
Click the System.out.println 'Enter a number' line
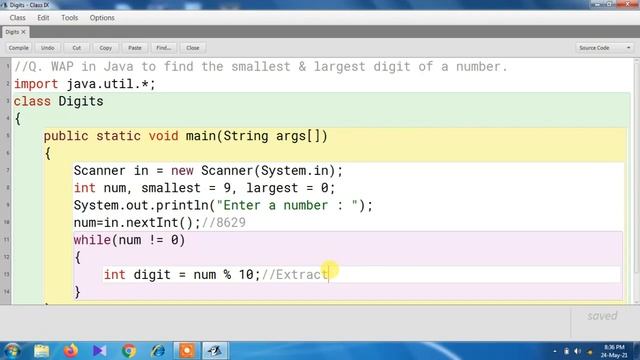pyautogui.click(x=223, y=205)
